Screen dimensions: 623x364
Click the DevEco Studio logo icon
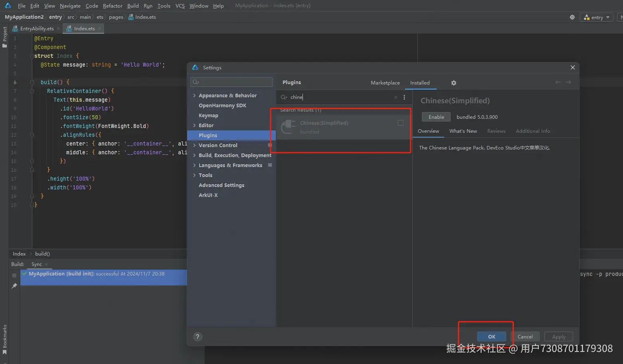(8, 6)
